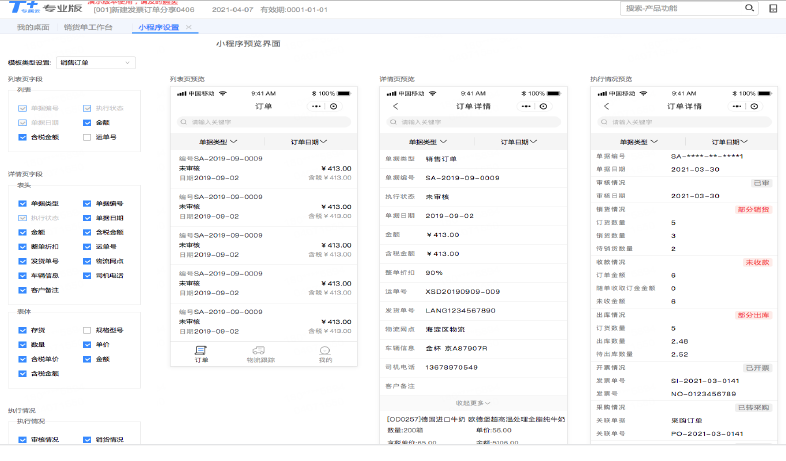Click the circular target icon in 详情页预览 header
This screenshot has width=786, height=461.
click(544, 105)
